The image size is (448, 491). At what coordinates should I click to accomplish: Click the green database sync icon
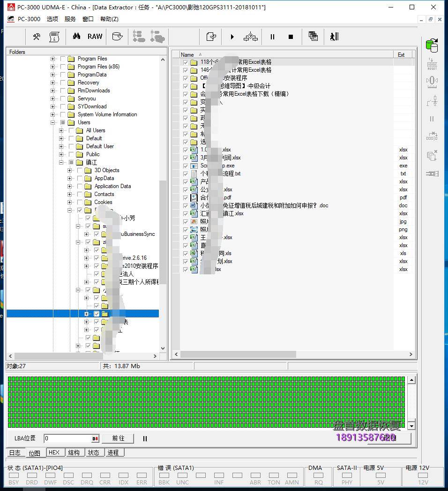coord(432,45)
